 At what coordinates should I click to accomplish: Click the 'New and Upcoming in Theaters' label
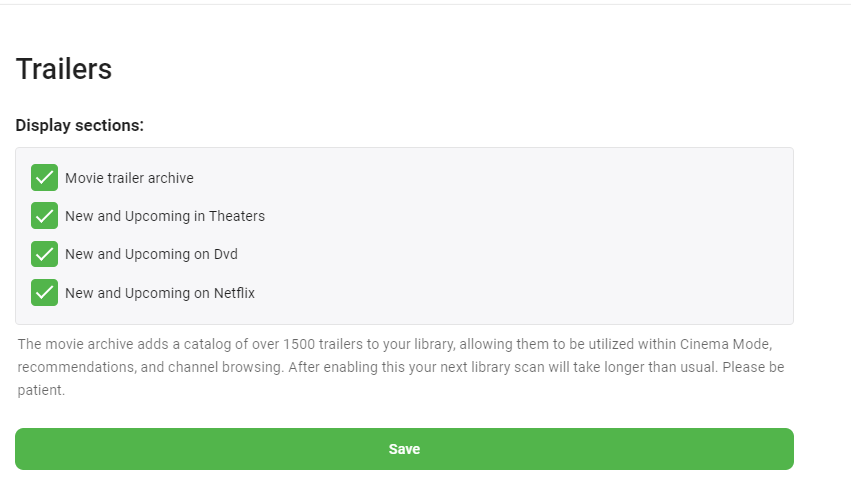pyautogui.click(x=165, y=216)
